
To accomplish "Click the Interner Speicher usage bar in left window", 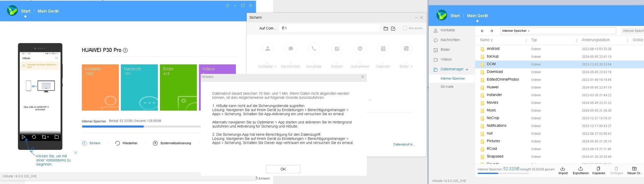I will point(141,126).
